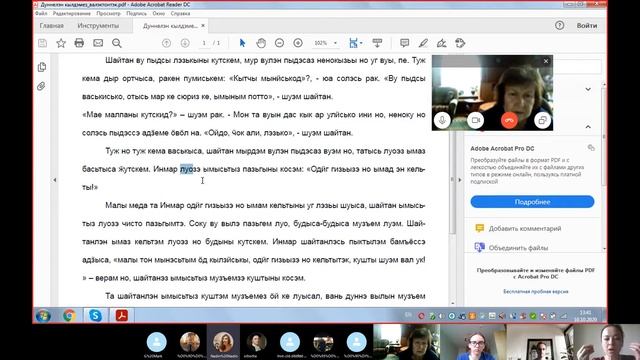
Task: Open the help question mark
Action: pos(559,25)
